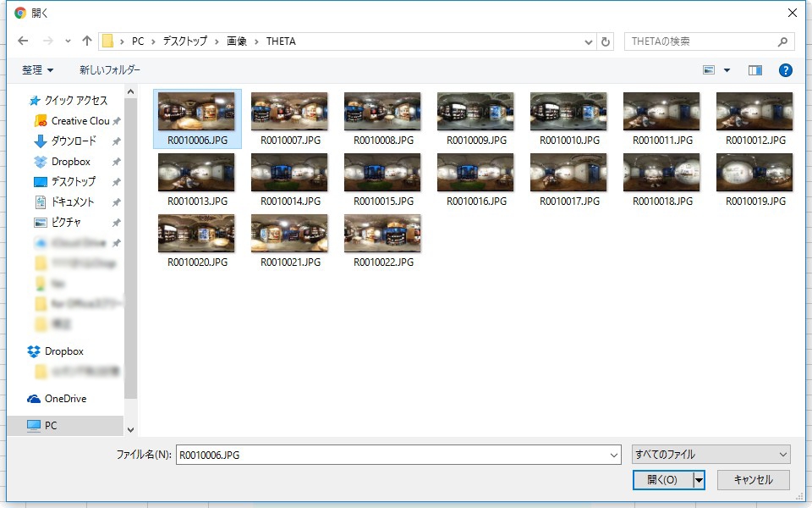The image size is (812, 508).
Task: Click the view mode icon
Action: click(x=709, y=70)
